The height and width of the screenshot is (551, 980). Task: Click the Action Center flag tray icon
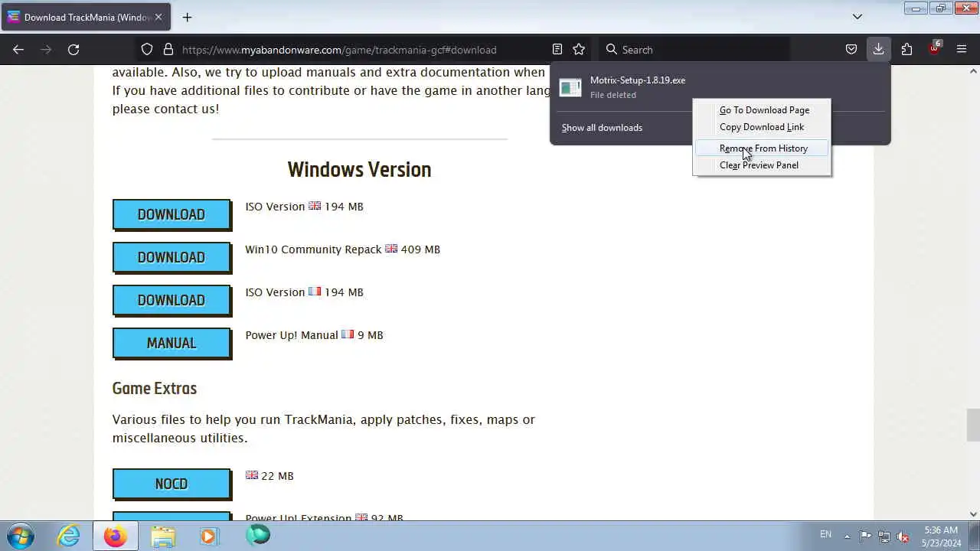866,536
